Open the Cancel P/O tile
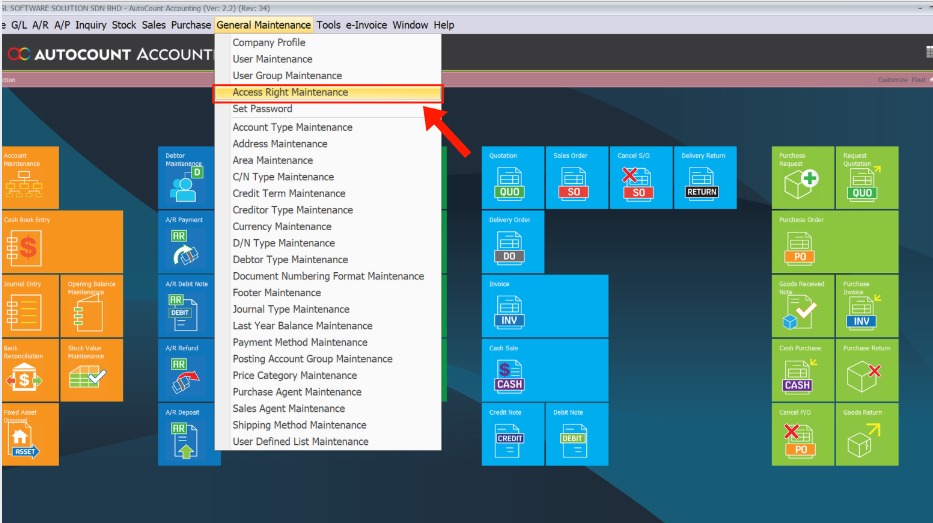The width and height of the screenshot is (933, 523). [803, 434]
